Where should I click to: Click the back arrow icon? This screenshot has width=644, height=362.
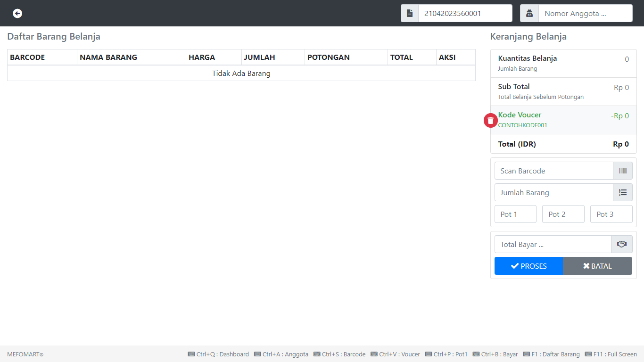coord(17,13)
